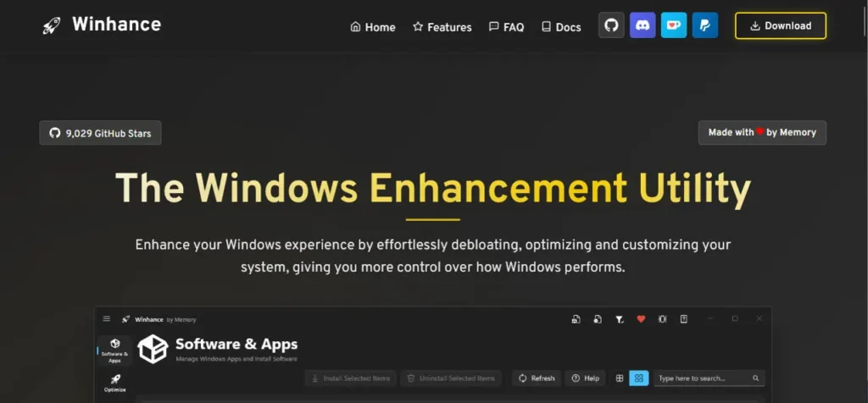
Task: Select Software & Apps sidebar icon
Action: pyautogui.click(x=115, y=351)
